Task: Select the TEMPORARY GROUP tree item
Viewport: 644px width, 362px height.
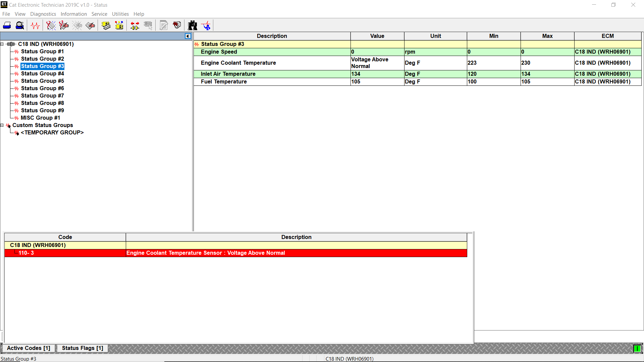Action: pos(52,132)
